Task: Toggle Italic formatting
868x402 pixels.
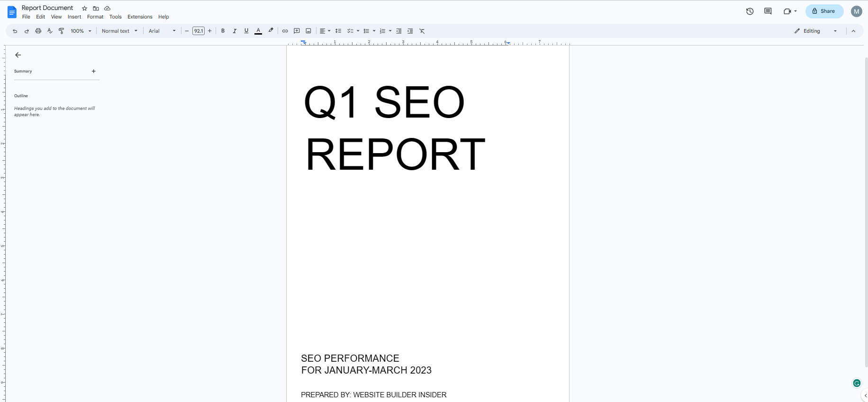Action: (x=235, y=31)
